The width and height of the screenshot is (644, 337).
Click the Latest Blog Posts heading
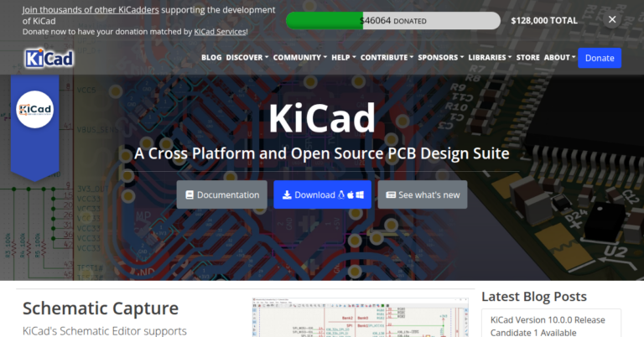534,297
